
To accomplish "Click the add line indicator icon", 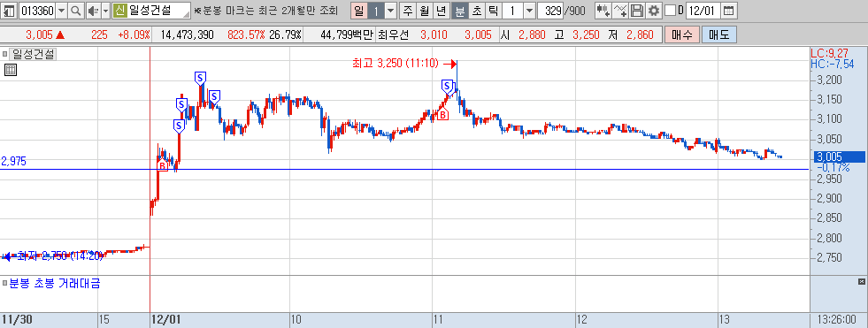I will pos(620,10).
